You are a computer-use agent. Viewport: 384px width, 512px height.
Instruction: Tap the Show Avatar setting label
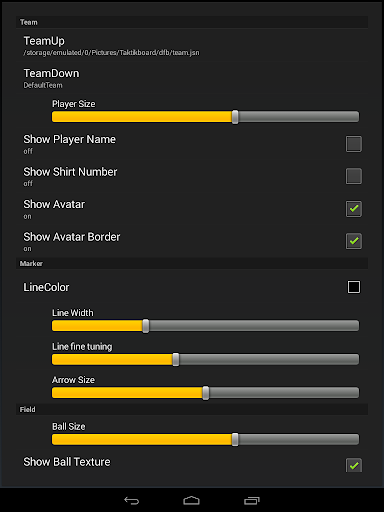[x=54, y=204]
